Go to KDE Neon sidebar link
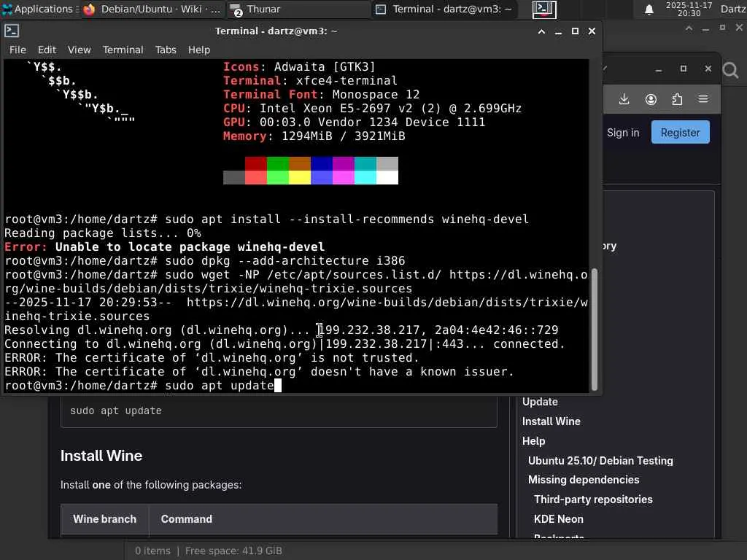This screenshot has height=560, width=747. (558, 519)
